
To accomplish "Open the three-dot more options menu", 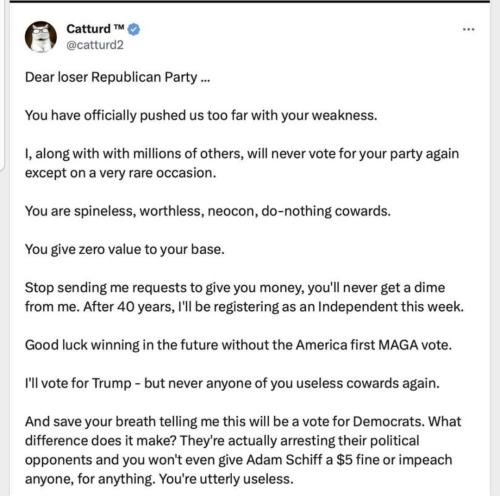I will click(x=469, y=29).
